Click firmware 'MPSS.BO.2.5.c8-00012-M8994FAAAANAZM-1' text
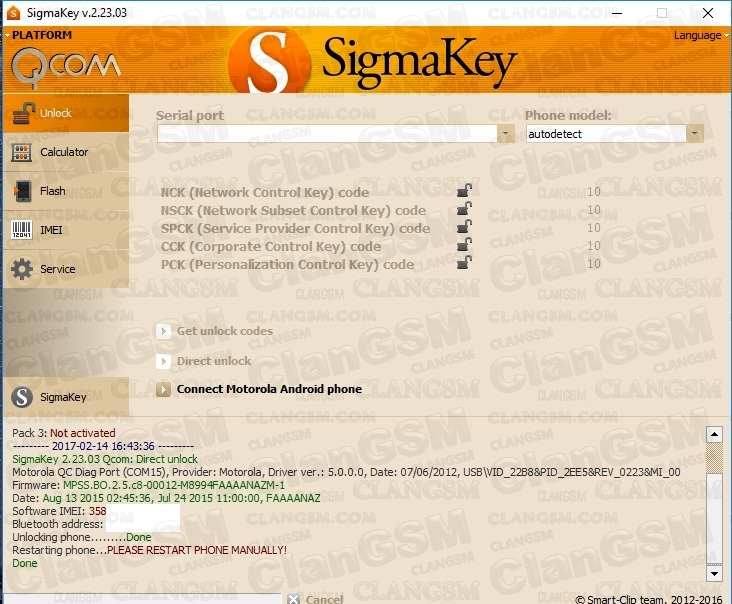732x604 pixels. pos(174,485)
